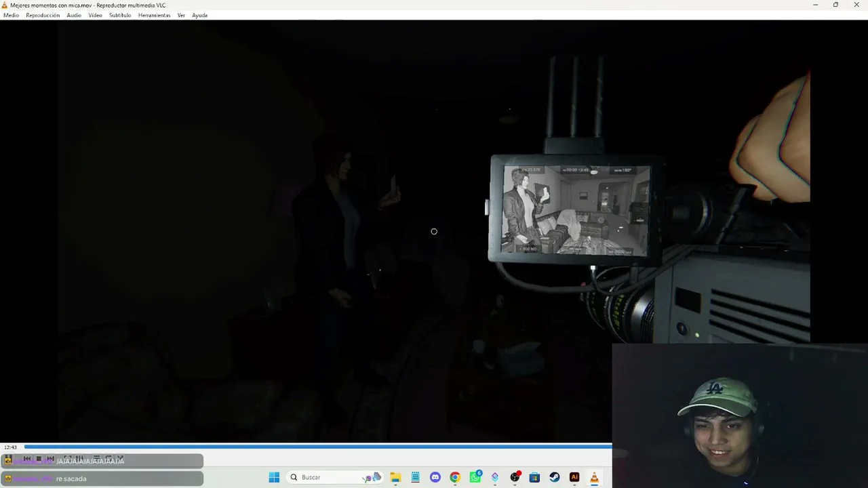Screen dimensions: 868x488
Task: Click the camera monitor screen in the video
Action: (576, 210)
